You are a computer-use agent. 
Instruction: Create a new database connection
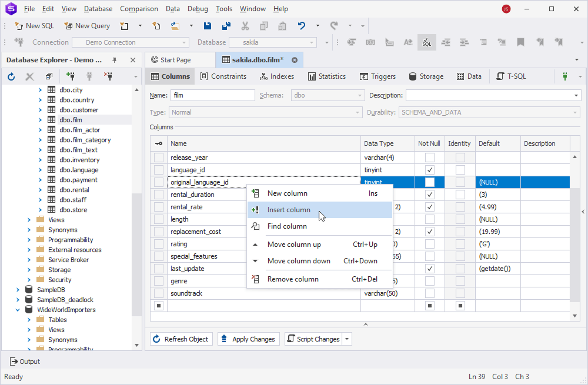(71, 76)
